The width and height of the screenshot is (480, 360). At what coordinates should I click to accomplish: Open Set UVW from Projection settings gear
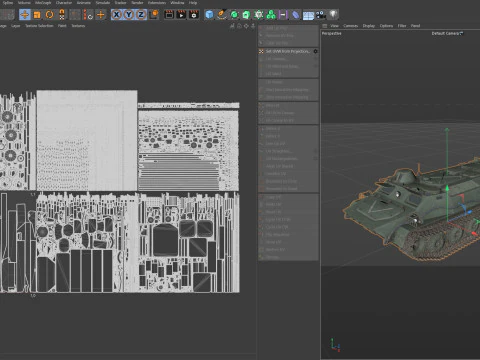(x=315, y=51)
